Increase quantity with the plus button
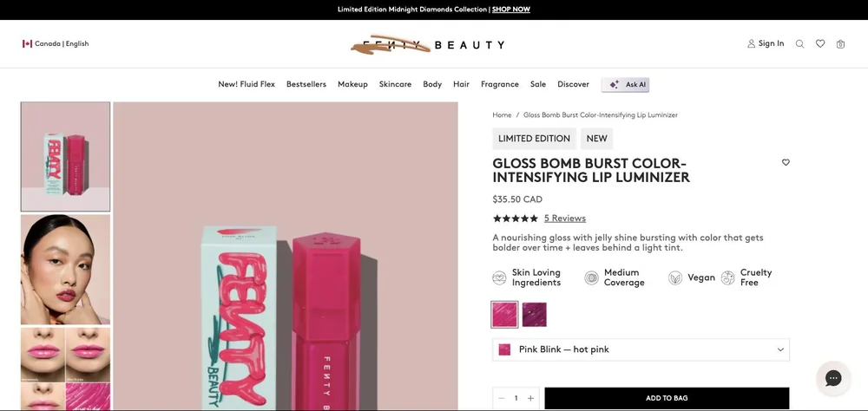 530,398
